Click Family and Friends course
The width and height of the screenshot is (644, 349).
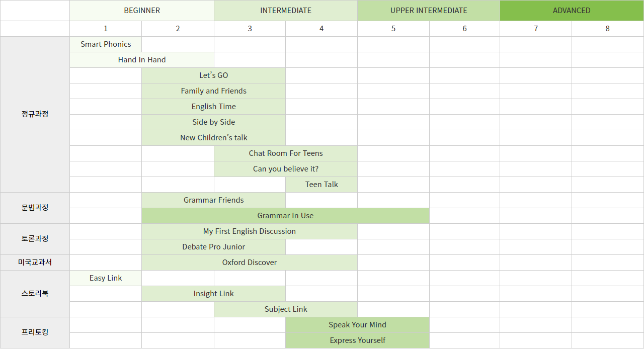click(214, 91)
